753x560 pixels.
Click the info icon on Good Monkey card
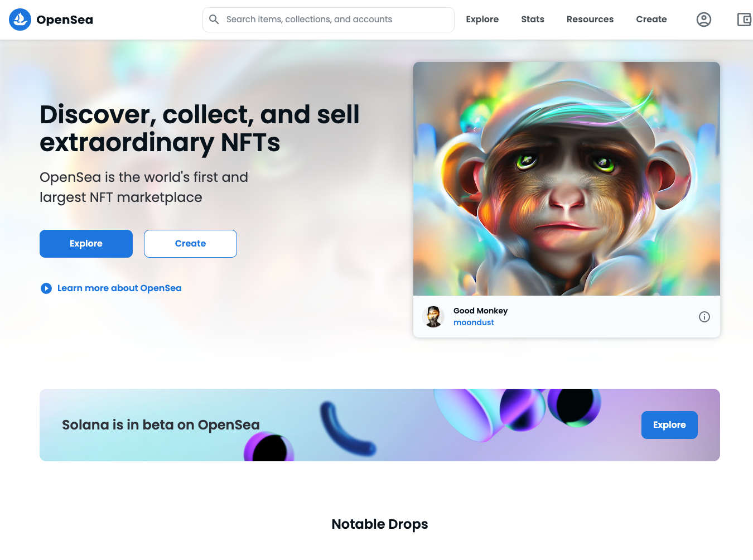click(x=704, y=317)
